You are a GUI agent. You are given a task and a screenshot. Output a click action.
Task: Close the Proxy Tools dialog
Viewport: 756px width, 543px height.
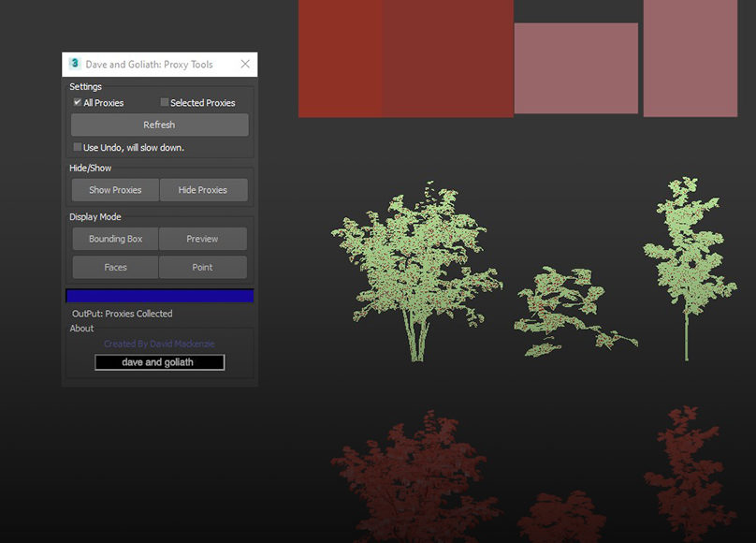245,64
